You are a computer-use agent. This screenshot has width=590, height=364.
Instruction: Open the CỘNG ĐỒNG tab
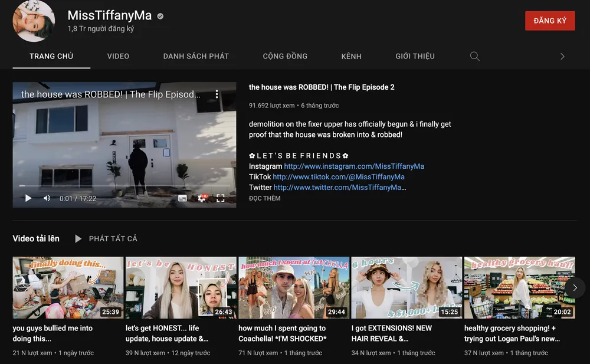pos(286,56)
